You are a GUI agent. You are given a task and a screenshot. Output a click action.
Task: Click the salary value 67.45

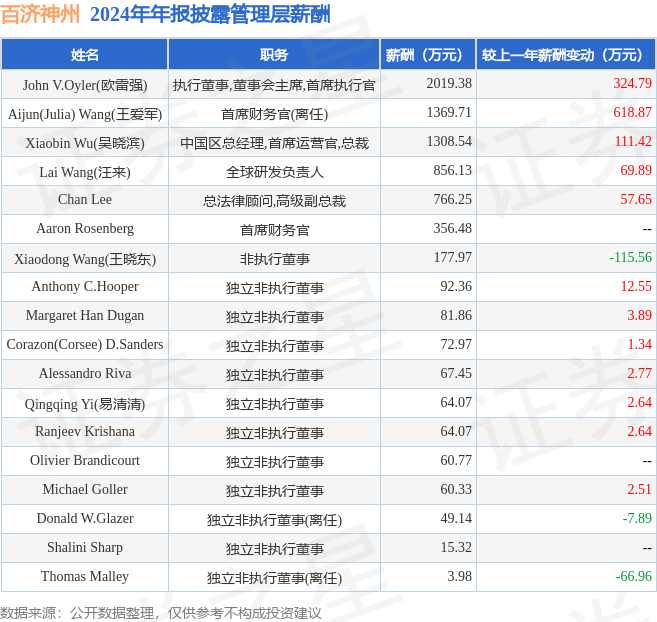coord(456,373)
